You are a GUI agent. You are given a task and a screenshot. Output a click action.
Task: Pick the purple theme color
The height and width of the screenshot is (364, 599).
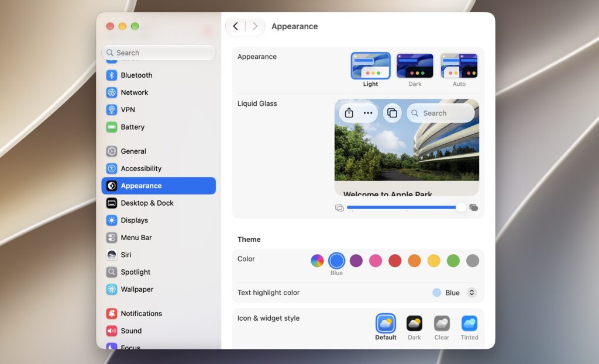click(x=356, y=261)
